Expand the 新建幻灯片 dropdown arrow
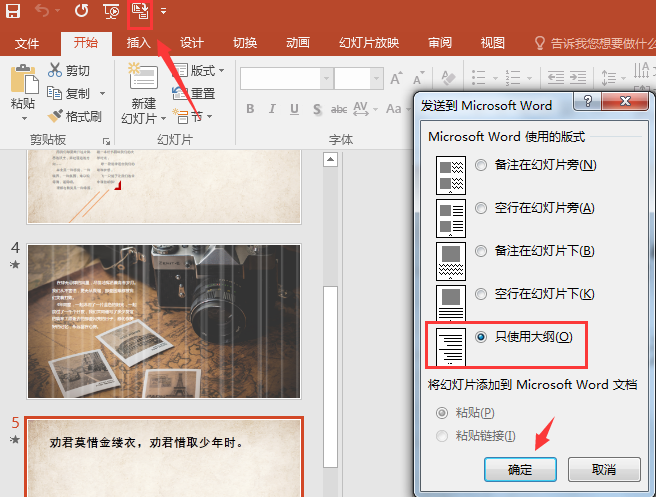The height and width of the screenshot is (497, 656). [x=164, y=119]
